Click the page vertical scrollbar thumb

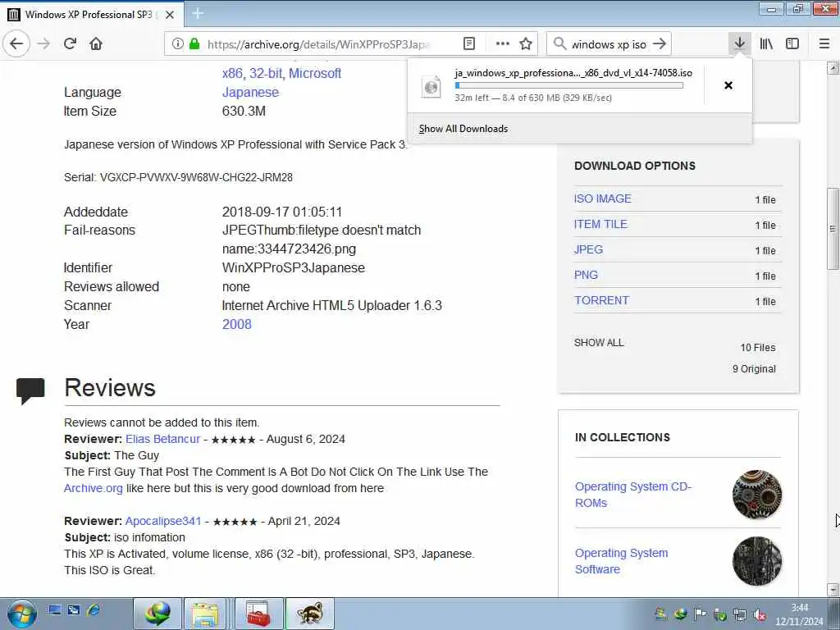coord(833,229)
